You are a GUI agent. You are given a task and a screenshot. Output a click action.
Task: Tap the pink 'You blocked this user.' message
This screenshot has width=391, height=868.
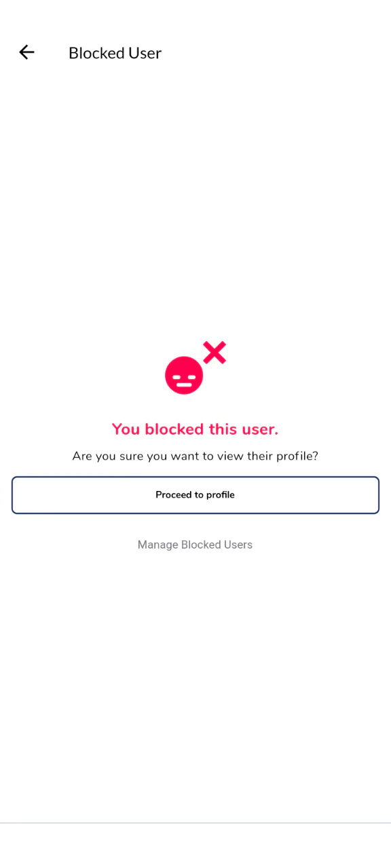(x=195, y=429)
